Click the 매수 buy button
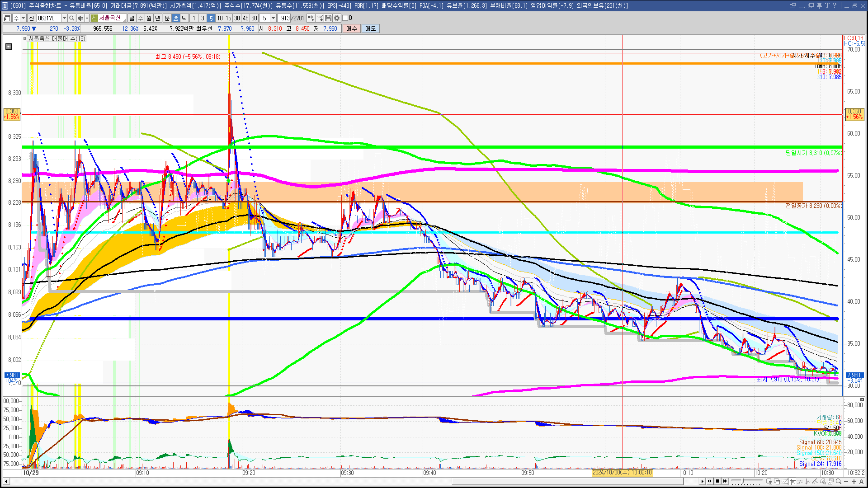This screenshot has height=488, width=868. click(x=352, y=28)
